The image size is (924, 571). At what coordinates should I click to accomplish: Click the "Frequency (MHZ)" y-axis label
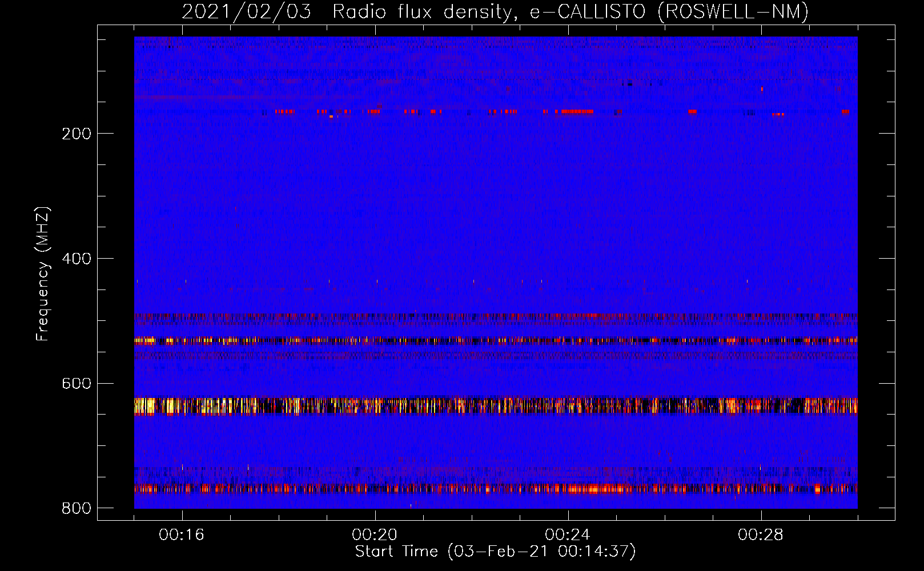43,274
